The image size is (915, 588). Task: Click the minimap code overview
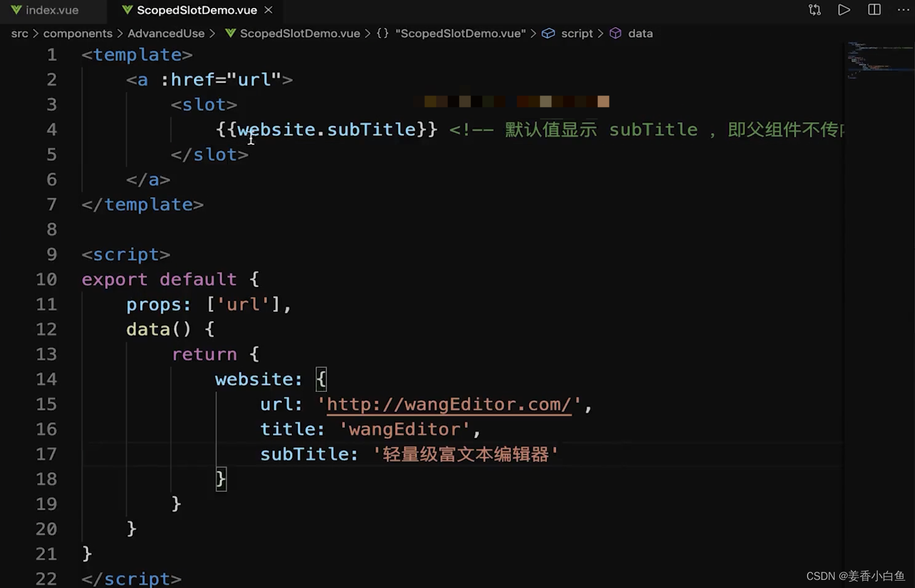[x=879, y=61]
